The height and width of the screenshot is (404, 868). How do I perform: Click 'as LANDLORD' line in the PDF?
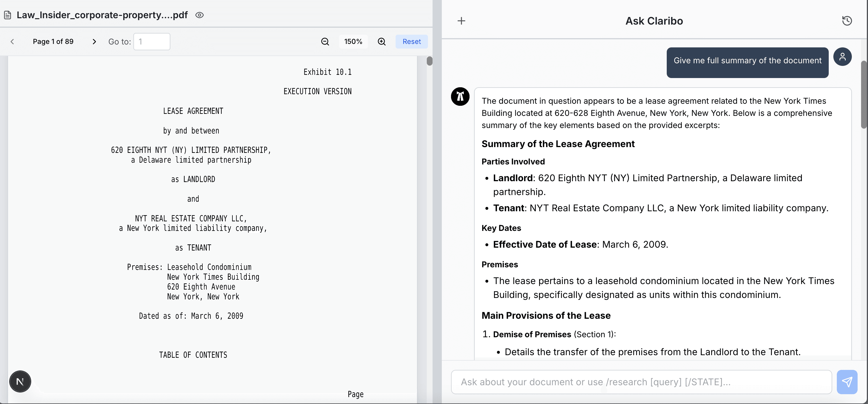[193, 179]
